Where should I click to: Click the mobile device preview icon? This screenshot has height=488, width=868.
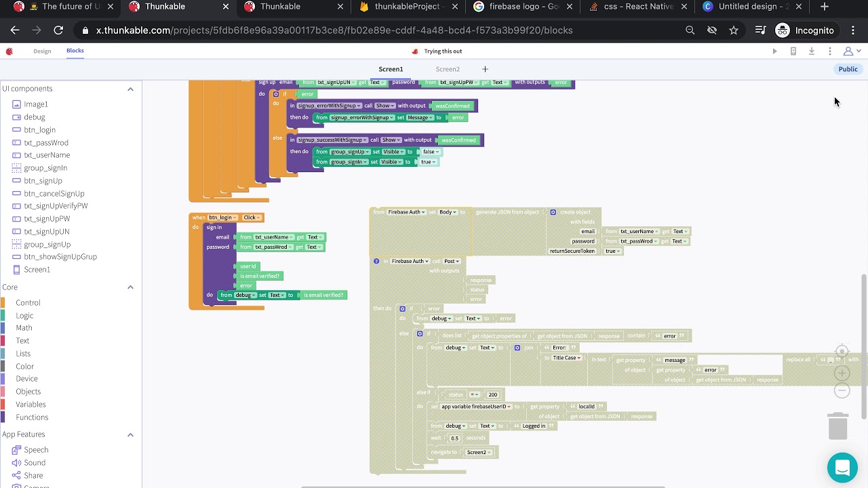793,52
